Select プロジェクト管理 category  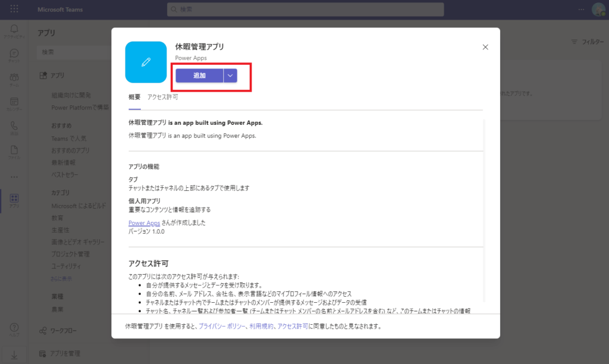pyautogui.click(x=70, y=254)
